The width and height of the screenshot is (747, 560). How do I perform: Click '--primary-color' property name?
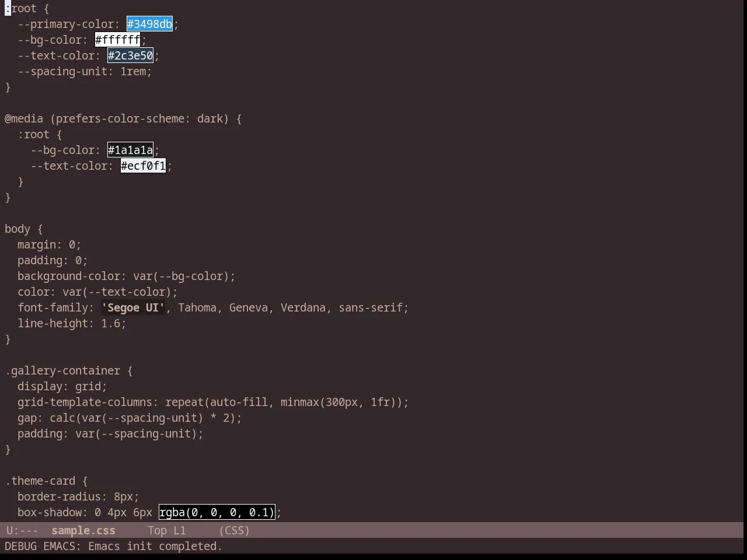point(65,24)
